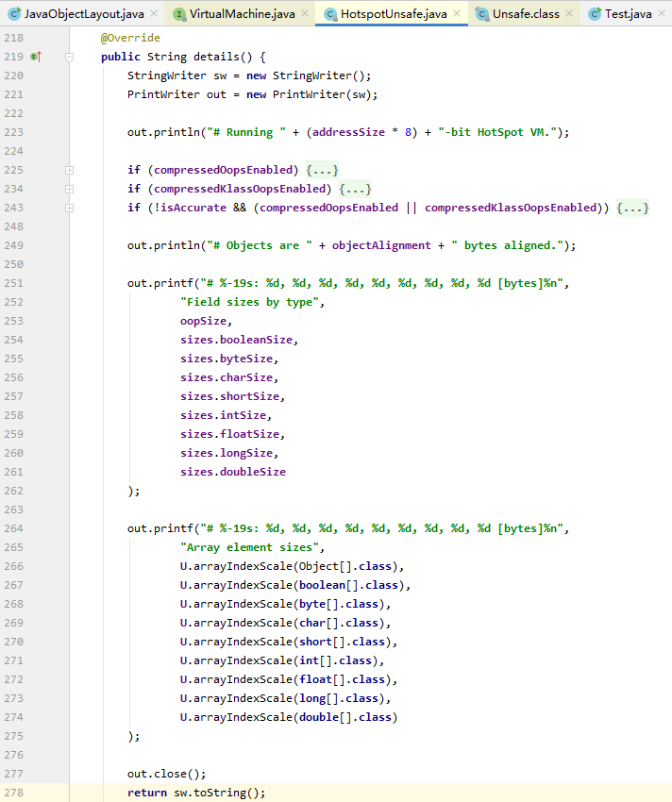Click the overrides method gutter icon at line 219

36,57
